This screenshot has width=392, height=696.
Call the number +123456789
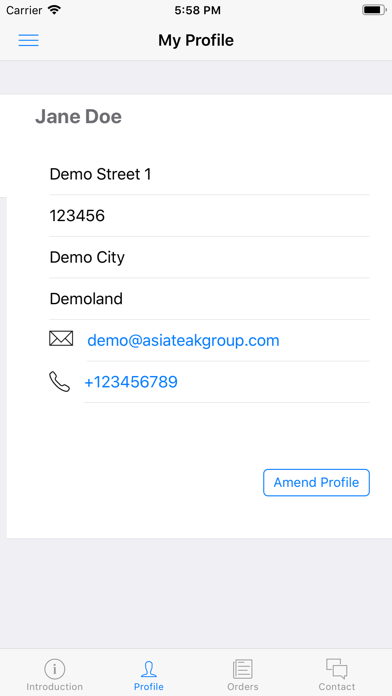[131, 382]
